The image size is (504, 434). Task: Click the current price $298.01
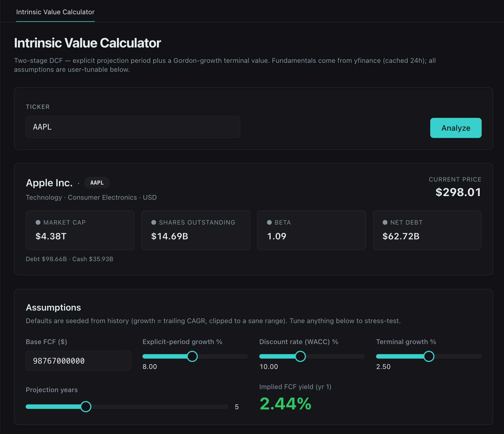[458, 192]
